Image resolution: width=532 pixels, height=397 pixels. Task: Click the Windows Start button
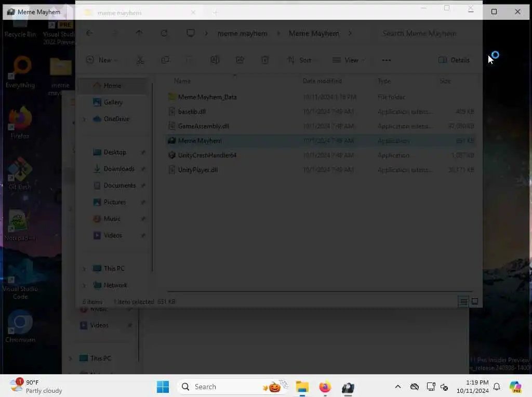163,387
